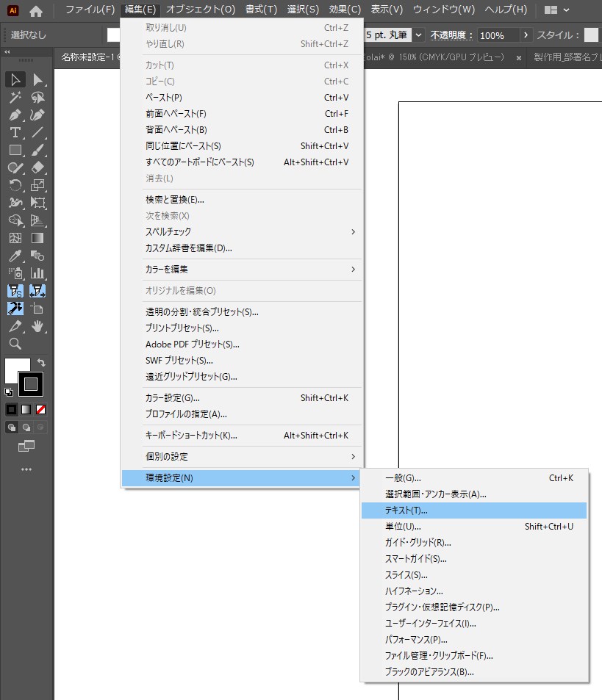Select the Rotate tool
The image size is (602, 700).
point(15,185)
